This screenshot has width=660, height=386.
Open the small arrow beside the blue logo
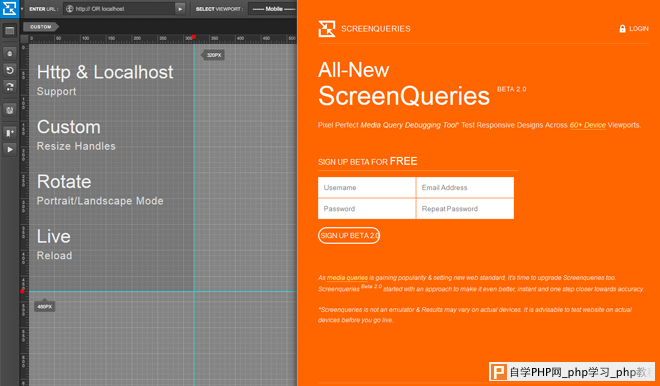coord(22,9)
